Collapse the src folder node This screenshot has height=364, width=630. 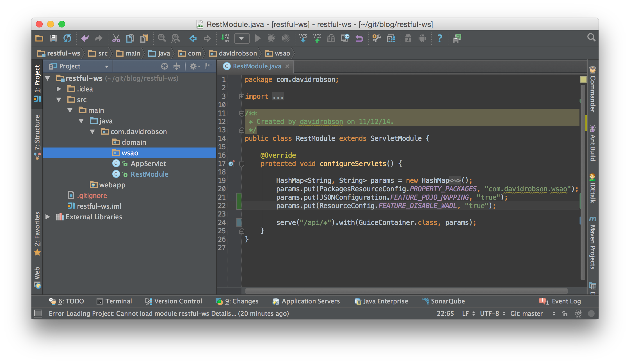point(59,100)
